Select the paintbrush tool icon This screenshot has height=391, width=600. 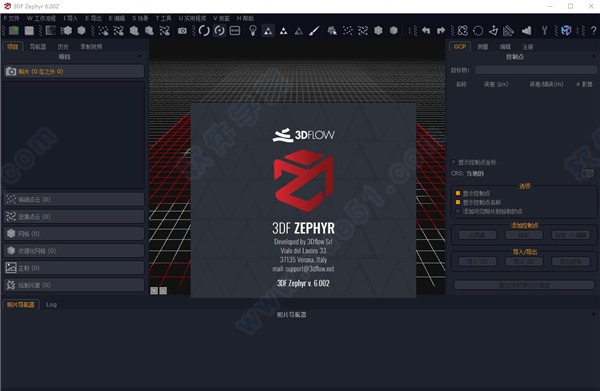(314, 31)
